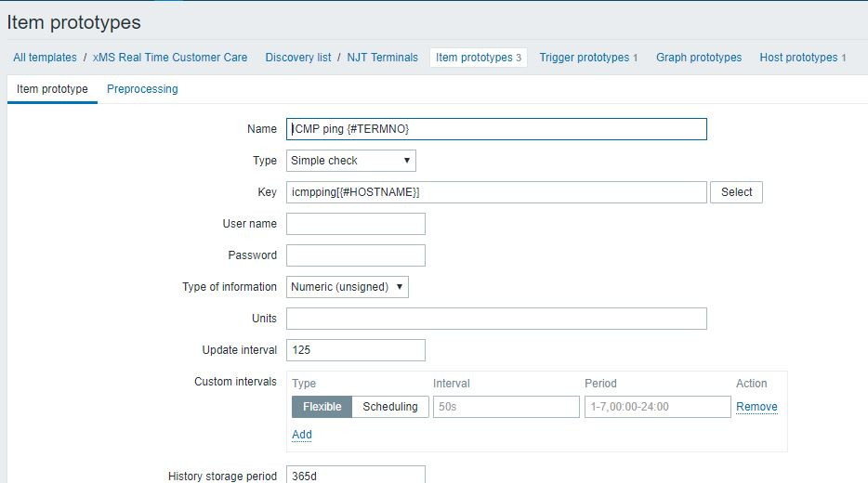The image size is (868, 483).
Task: Navigate to Discovery list
Action: tap(297, 58)
